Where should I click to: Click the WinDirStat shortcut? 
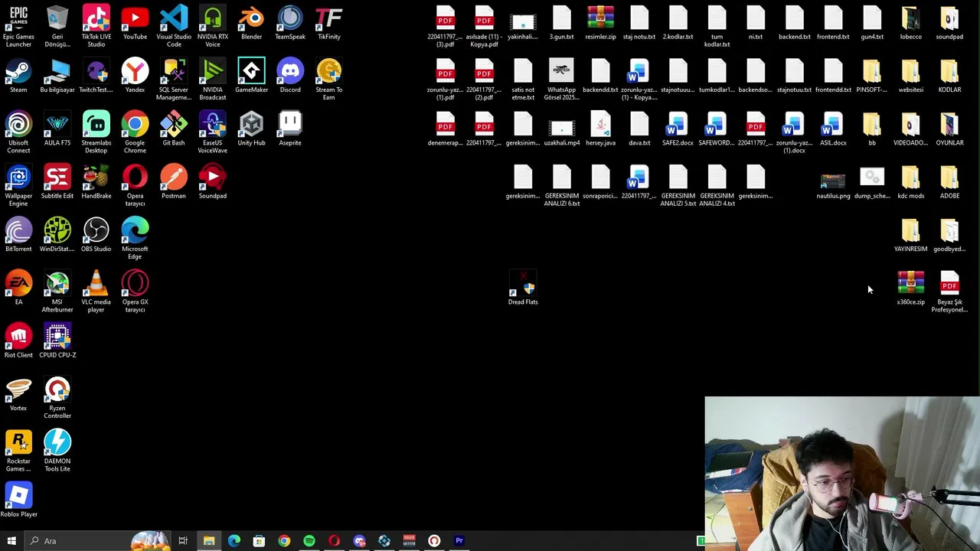point(57,235)
